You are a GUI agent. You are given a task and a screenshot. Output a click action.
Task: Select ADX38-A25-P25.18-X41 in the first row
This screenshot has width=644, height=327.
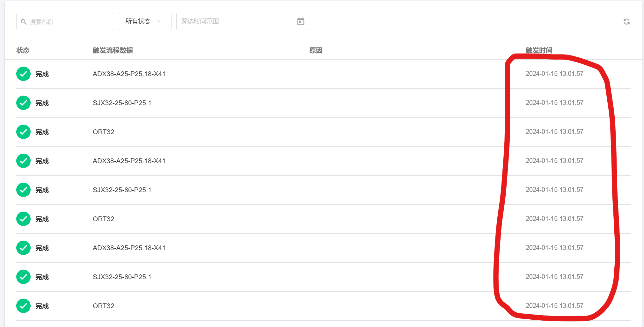click(129, 74)
